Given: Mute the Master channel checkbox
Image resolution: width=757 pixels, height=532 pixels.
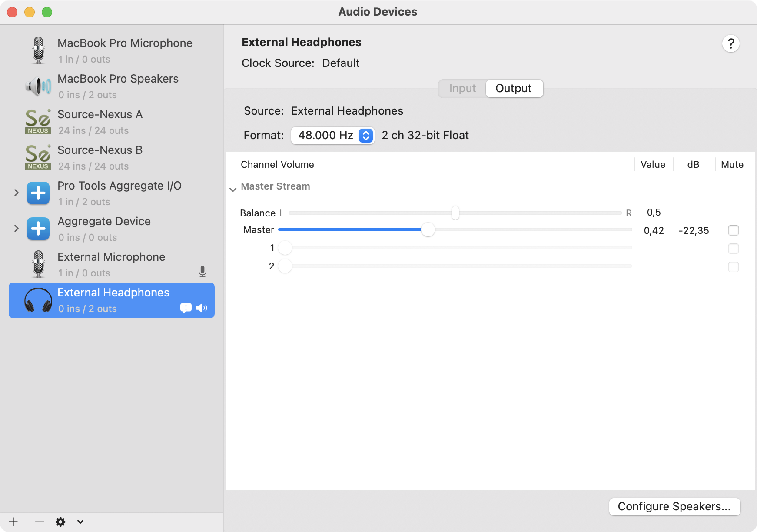Looking at the screenshot, I should tap(733, 230).
